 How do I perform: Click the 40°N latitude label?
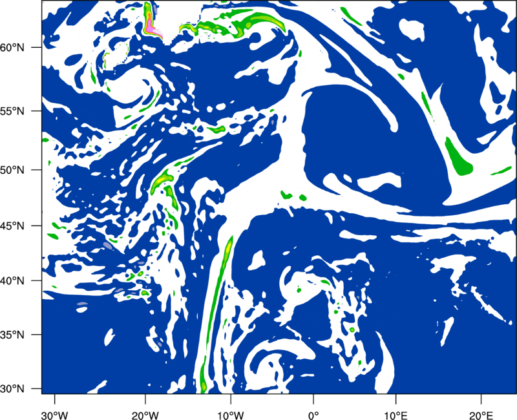coord(12,281)
